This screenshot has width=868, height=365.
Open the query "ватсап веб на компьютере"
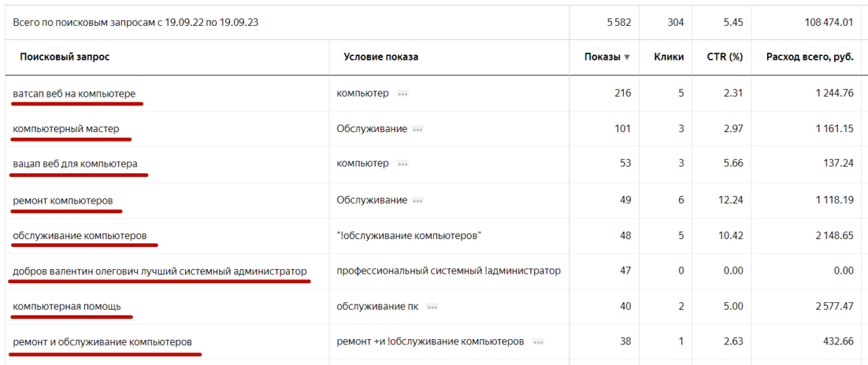[74, 94]
